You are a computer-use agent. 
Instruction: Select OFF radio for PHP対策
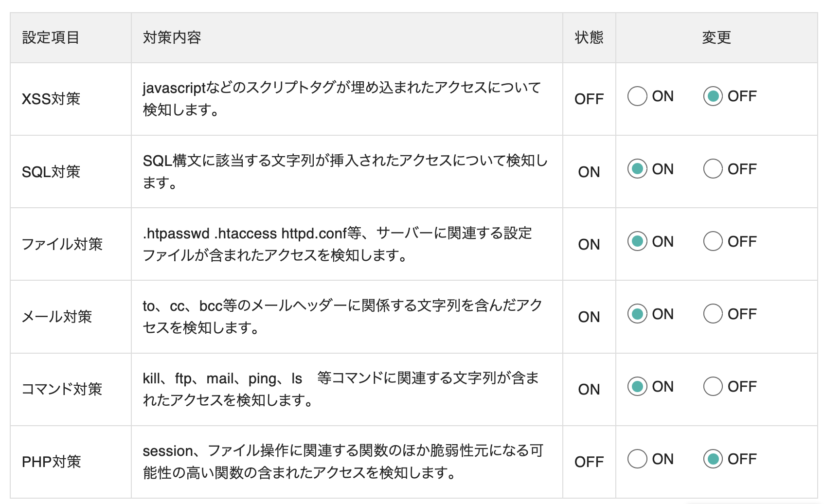point(713,459)
